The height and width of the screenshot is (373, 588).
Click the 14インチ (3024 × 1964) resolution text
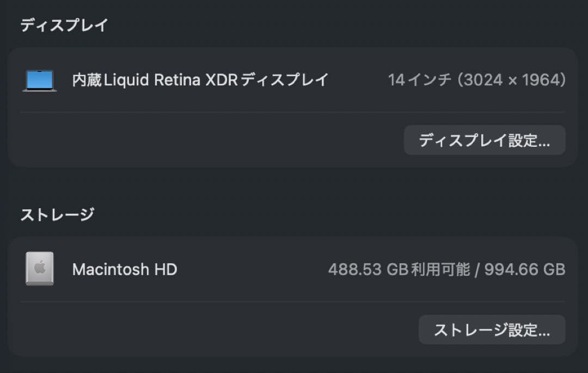(478, 79)
